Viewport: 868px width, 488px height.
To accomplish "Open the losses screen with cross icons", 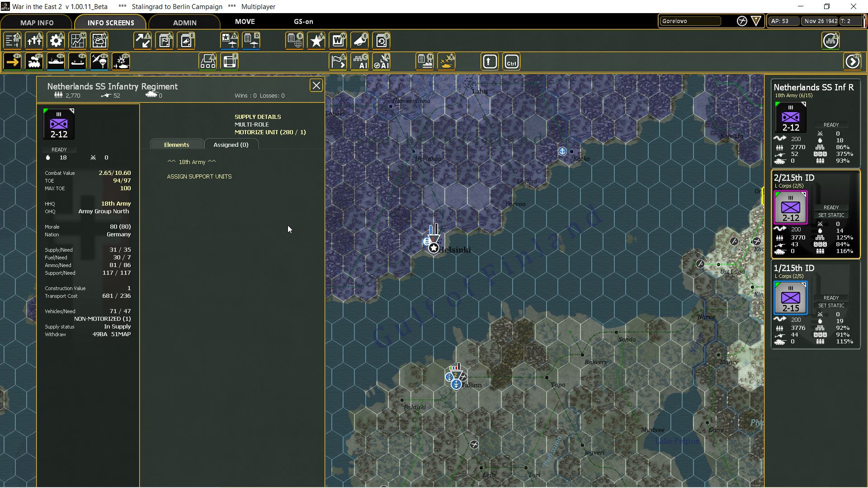I will pos(34,41).
